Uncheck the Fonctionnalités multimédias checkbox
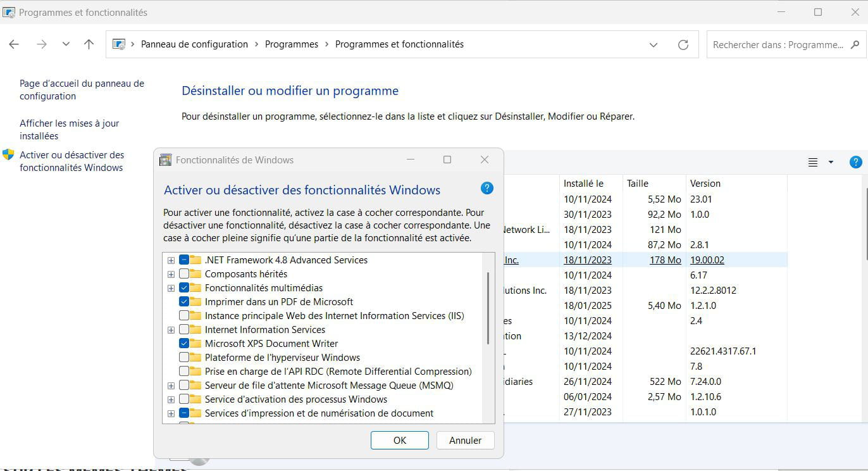This screenshot has width=868, height=471. pos(184,288)
